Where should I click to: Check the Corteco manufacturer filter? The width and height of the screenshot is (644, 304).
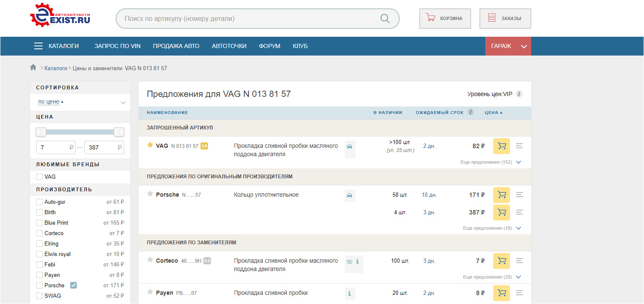[x=39, y=233]
